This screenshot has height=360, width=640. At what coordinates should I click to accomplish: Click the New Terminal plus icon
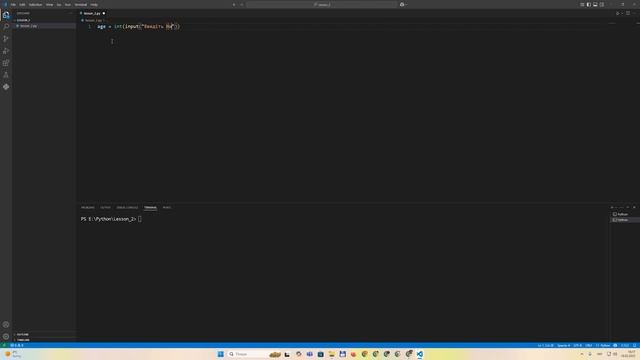click(x=612, y=207)
